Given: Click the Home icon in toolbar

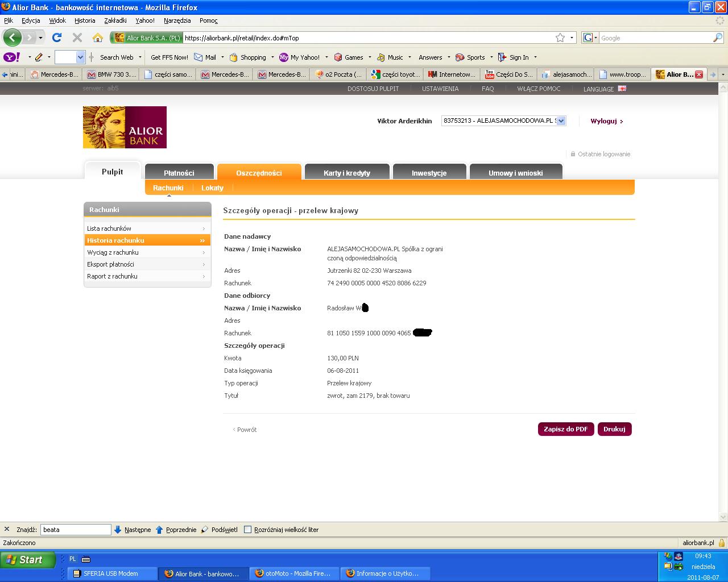Looking at the screenshot, I should 98,38.
